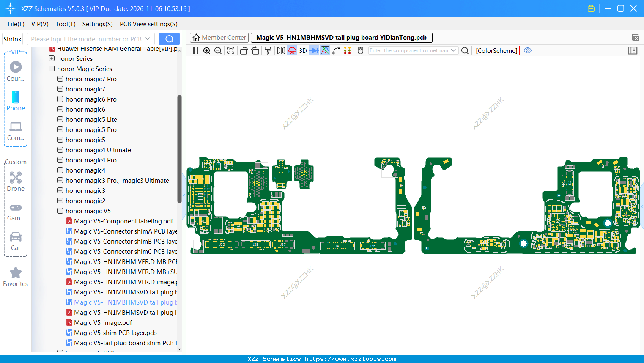The image size is (644, 363).
Task: Toggle the bottom-side view lamp icon
Action: [x=291, y=50]
